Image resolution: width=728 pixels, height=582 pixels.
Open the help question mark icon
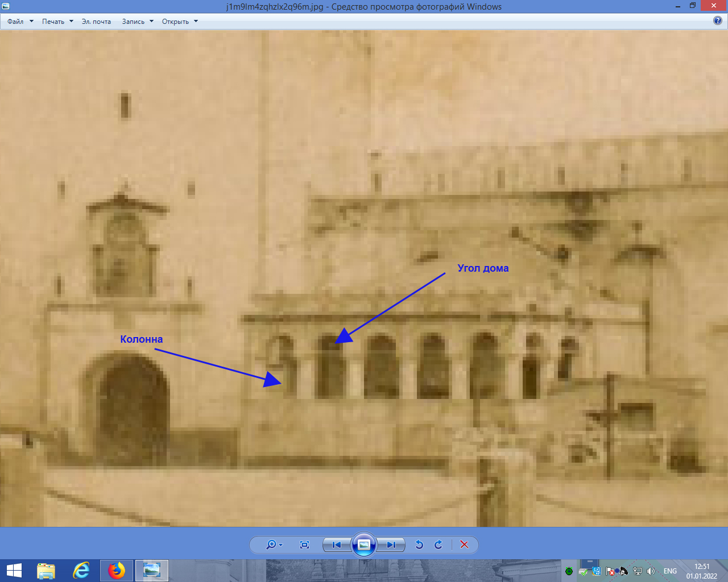click(x=718, y=20)
